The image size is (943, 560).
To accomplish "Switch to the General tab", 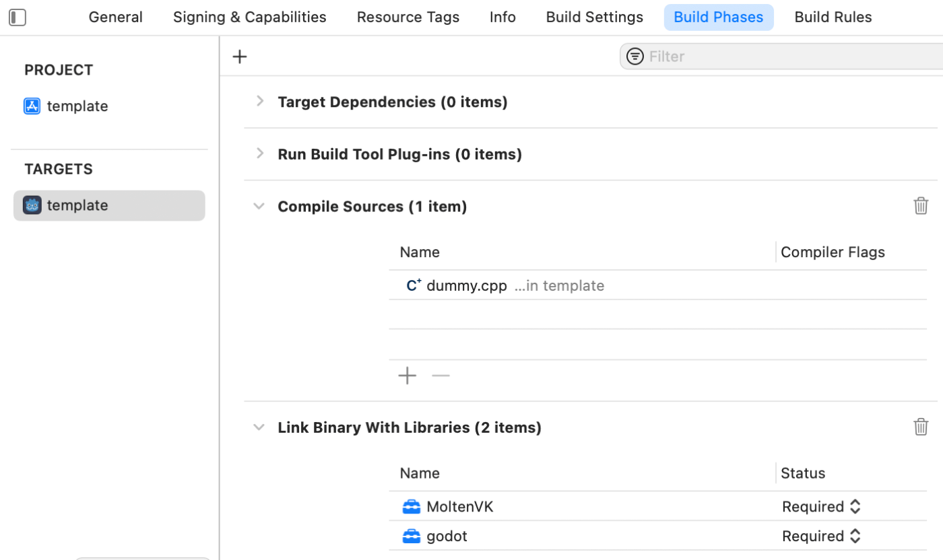I will point(115,17).
